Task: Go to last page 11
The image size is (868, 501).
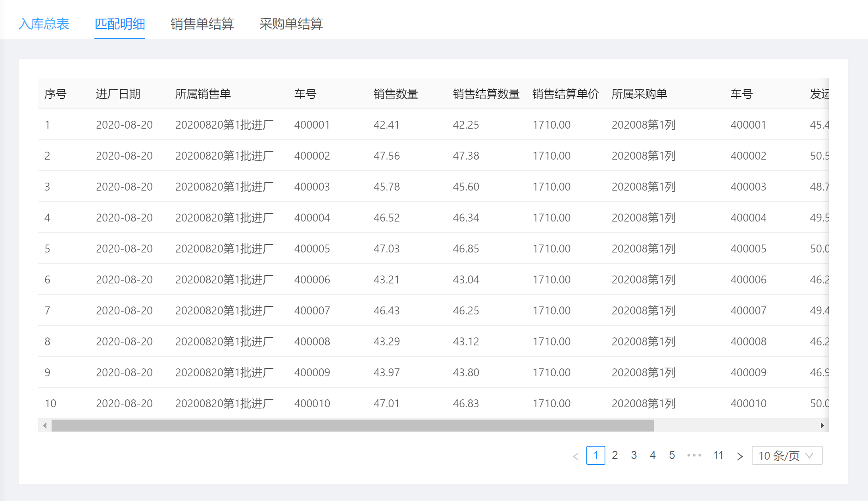Action: [718, 455]
